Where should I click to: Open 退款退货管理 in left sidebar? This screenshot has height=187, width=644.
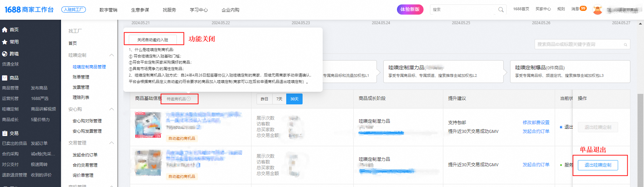pos(14,175)
